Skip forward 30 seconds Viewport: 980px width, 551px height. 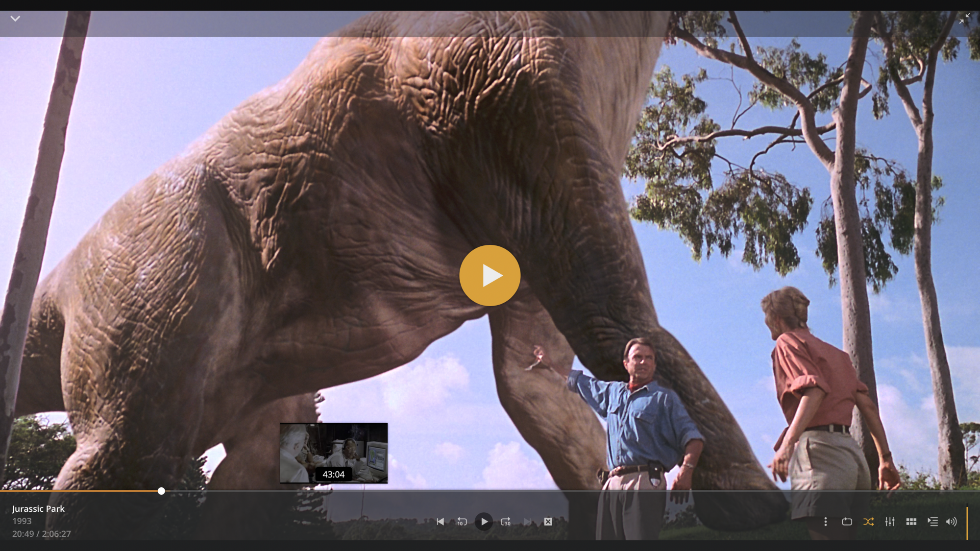click(506, 522)
